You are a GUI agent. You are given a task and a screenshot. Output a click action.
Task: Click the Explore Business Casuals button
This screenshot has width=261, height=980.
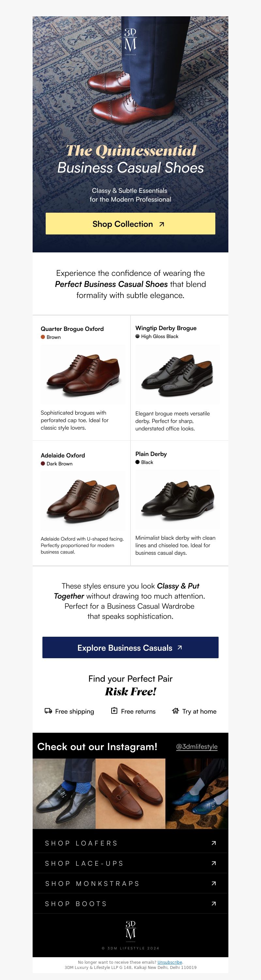click(130, 647)
